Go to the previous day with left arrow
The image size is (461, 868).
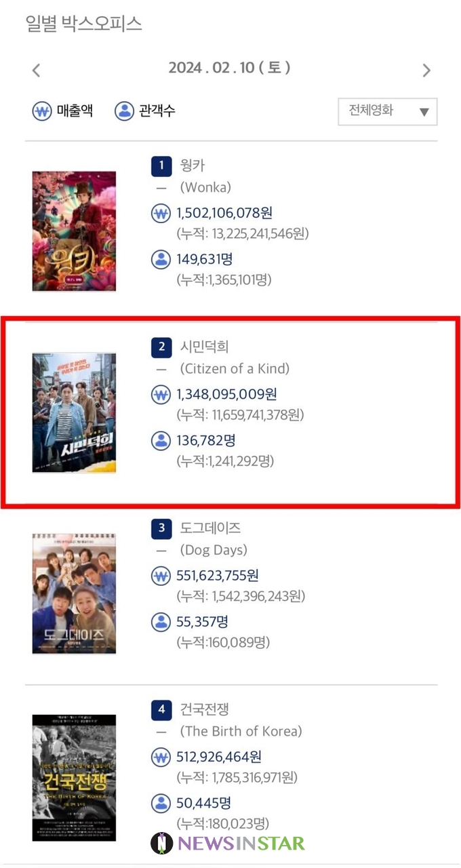[37, 70]
